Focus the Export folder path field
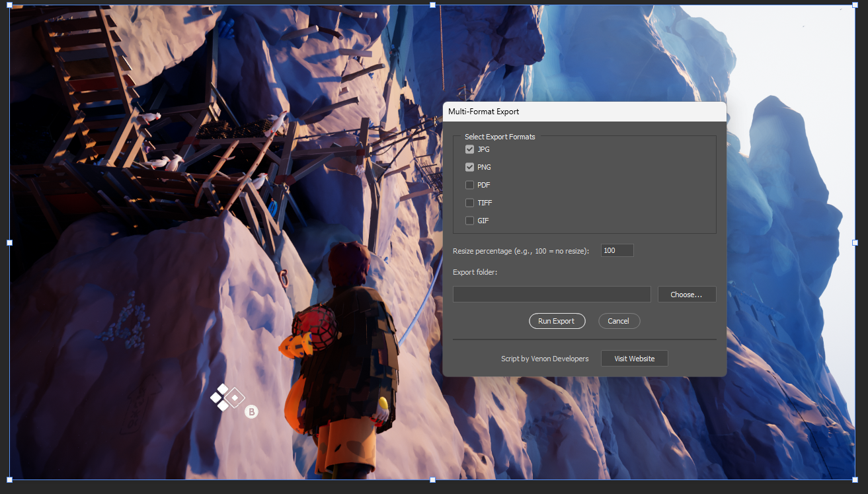Viewport: 868px width, 494px height. [551, 295]
